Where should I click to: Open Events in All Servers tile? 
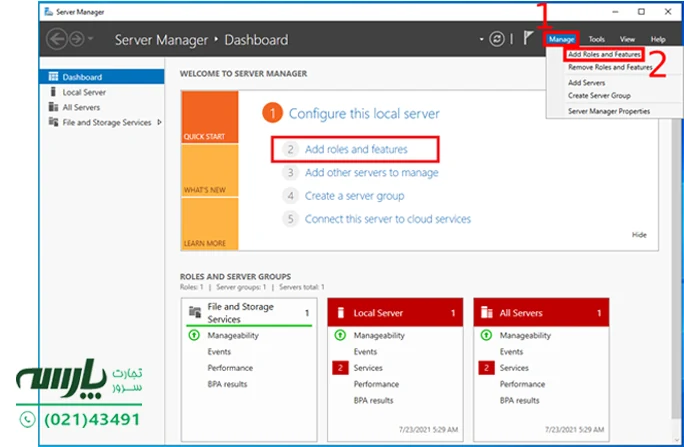tap(511, 352)
